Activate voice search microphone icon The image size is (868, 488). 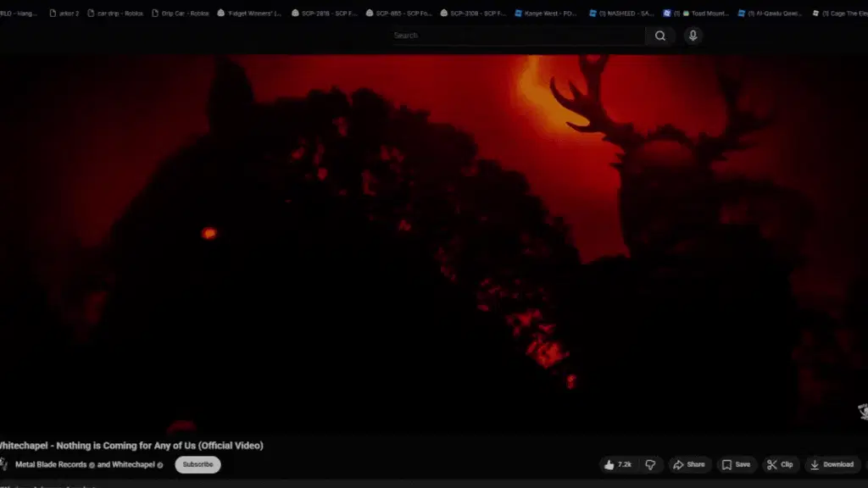[693, 36]
